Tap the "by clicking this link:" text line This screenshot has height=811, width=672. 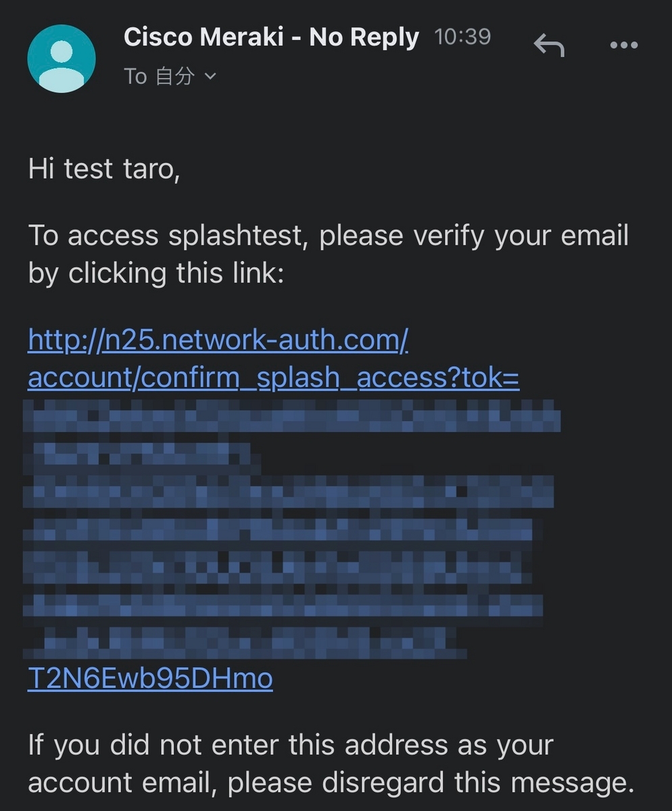(x=155, y=273)
